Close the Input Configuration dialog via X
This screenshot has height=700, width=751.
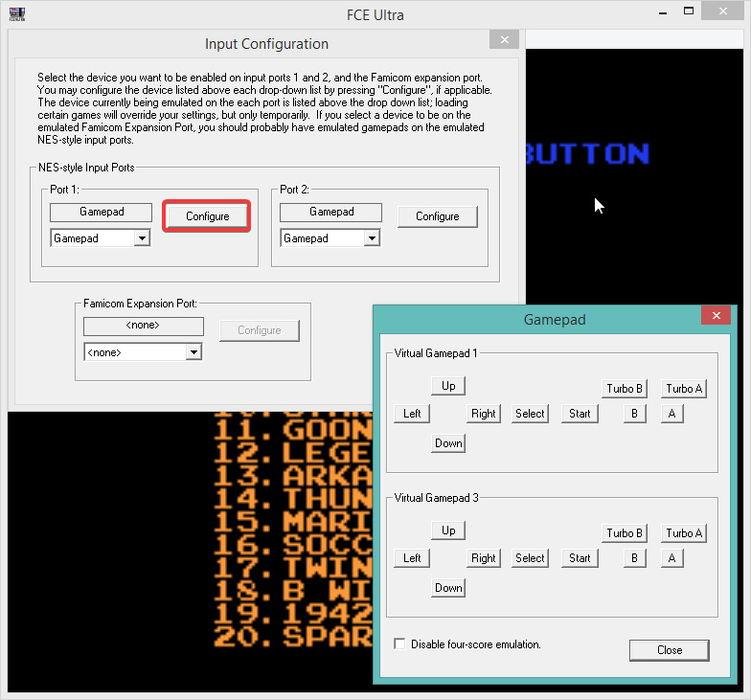coord(504,40)
